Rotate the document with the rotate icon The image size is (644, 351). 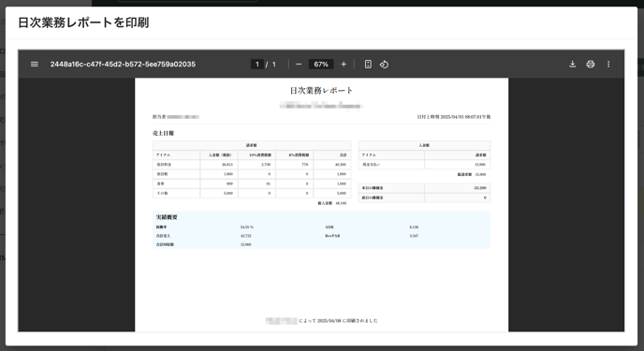tap(384, 64)
